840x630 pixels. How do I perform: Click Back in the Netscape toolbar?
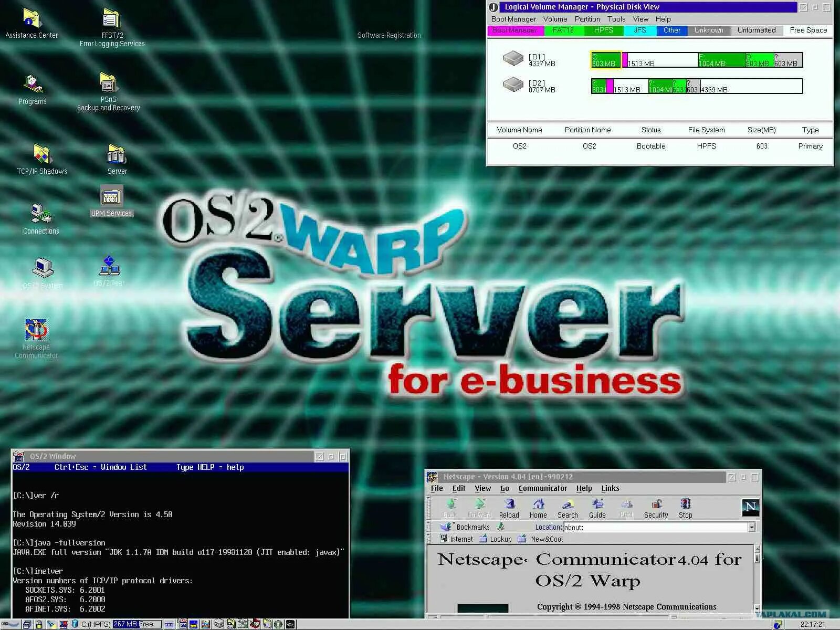[x=450, y=508]
